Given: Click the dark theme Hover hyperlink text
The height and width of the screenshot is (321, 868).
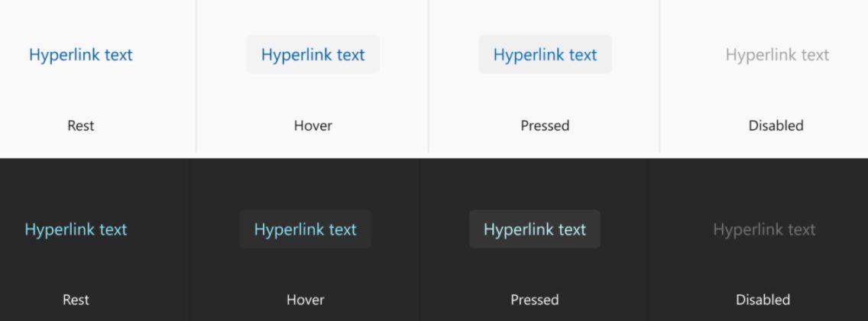Looking at the screenshot, I should click(306, 229).
